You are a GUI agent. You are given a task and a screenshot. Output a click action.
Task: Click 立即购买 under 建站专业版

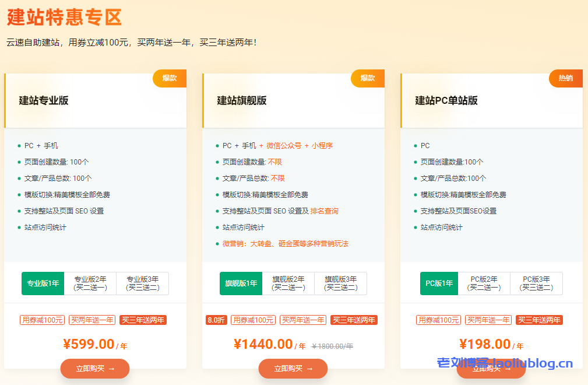(x=95, y=369)
